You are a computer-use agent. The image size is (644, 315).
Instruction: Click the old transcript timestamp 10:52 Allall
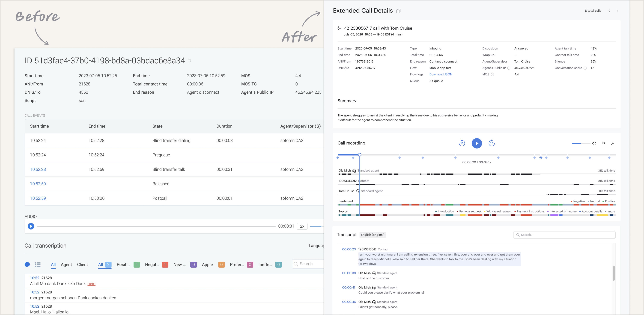34,278
